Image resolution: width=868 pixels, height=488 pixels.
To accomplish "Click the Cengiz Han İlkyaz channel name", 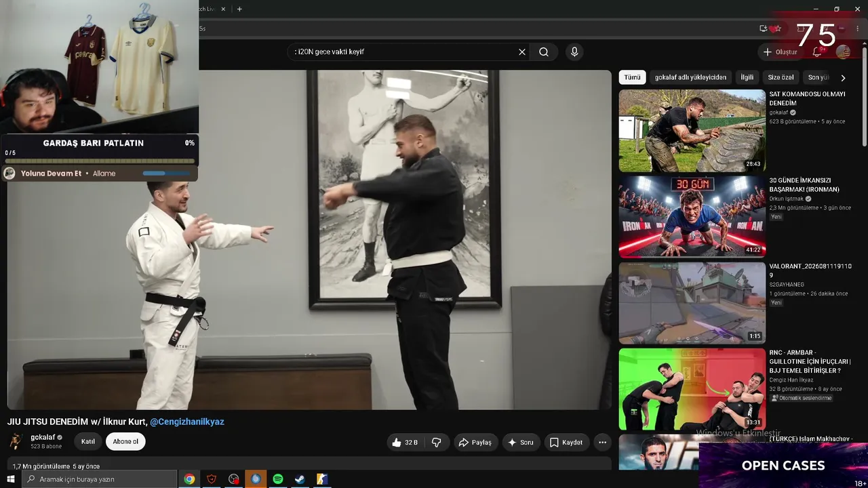I will (791, 380).
